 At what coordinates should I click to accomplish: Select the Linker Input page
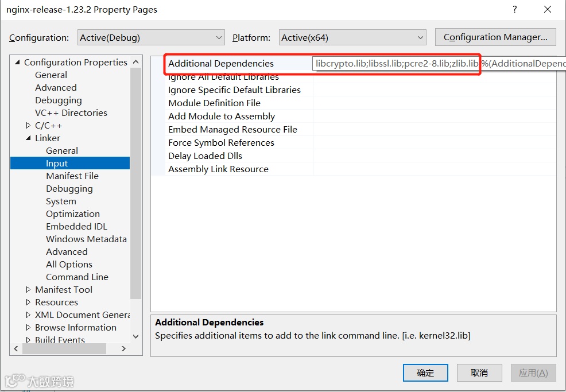pos(70,163)
